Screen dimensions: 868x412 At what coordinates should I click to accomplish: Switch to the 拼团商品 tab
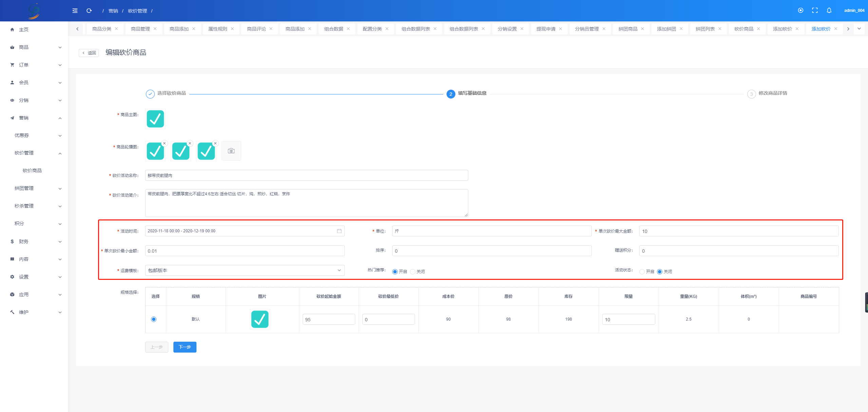[628, 29]
